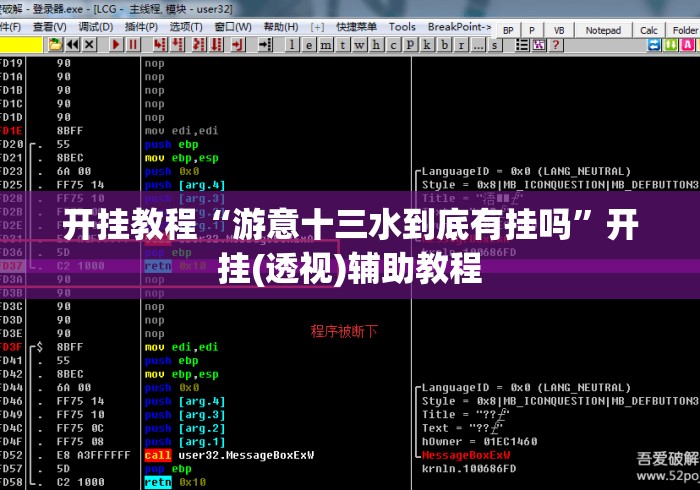Click the 'krnln.100686FD' comment at FD57
Viewport: 700px width, 490px height.
[x=469, y=469]
